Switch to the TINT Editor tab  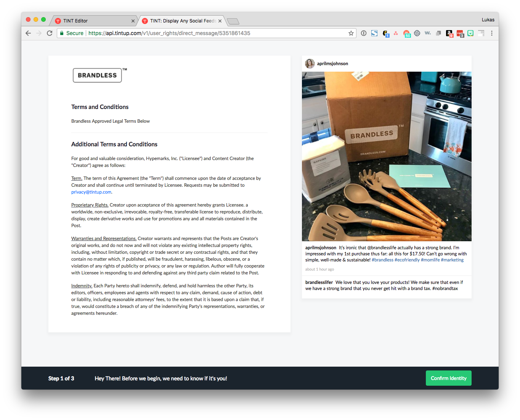click(x=93, y=21)
